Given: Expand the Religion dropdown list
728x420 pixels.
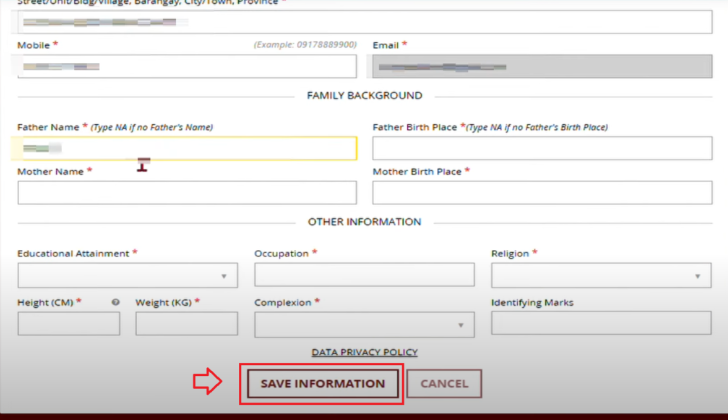Looking at the screenshot, I should point(600,275).
